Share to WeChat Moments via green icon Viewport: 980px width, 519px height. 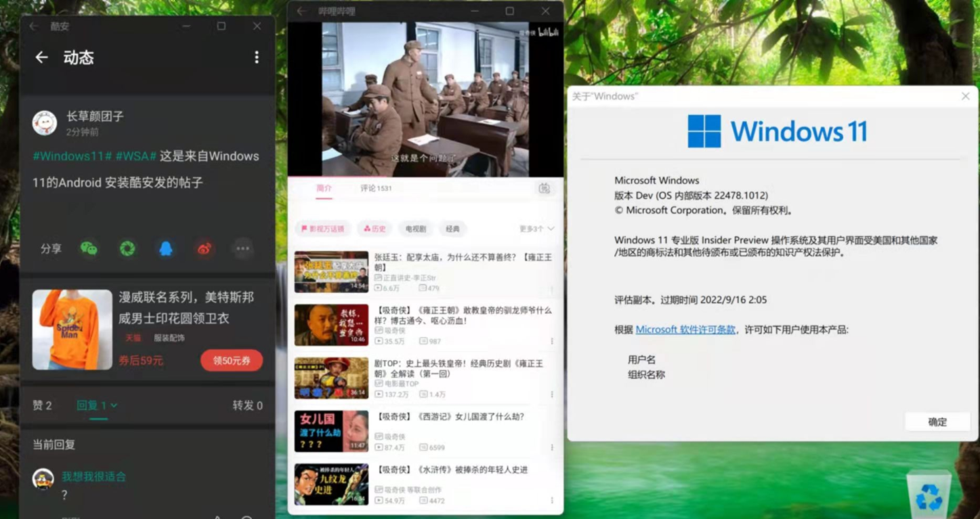(x=128, y=249)
